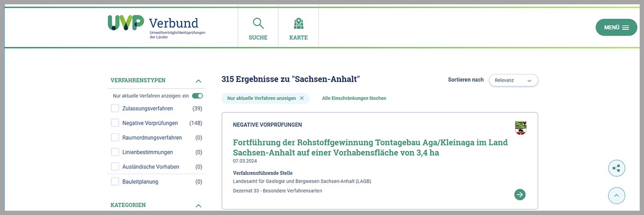Tick the Ausländische Vorhaben checkbox

115,166
